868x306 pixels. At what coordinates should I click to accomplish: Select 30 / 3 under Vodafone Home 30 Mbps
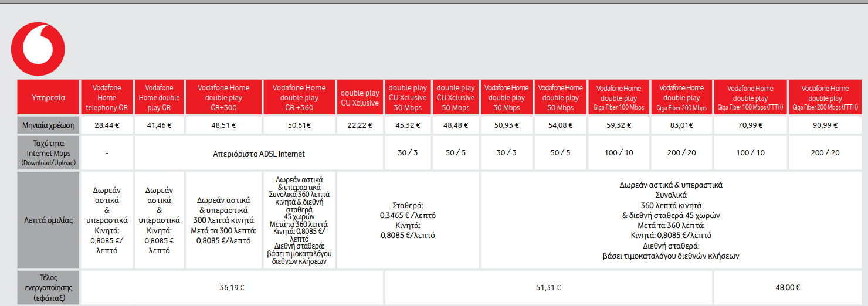[507, 152]
